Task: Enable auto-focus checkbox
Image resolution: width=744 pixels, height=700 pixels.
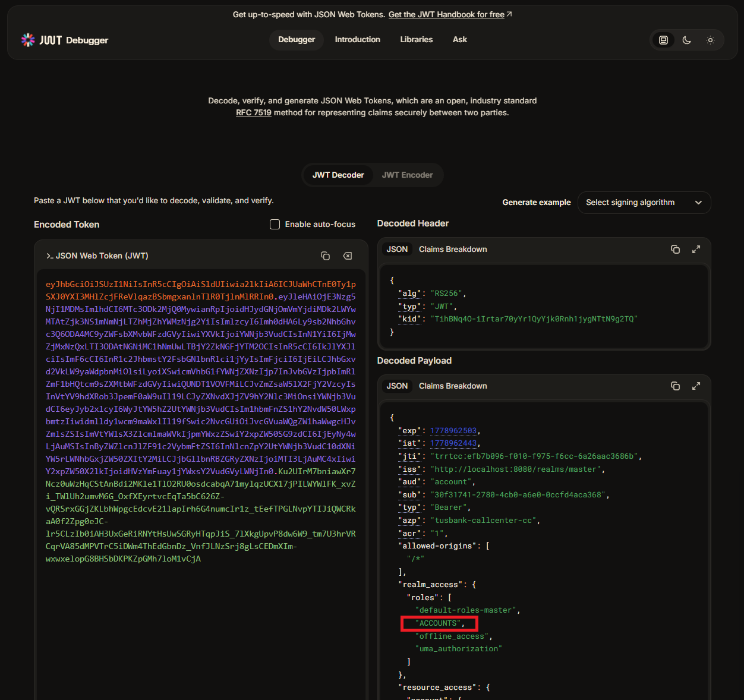Action: (275, 224)
